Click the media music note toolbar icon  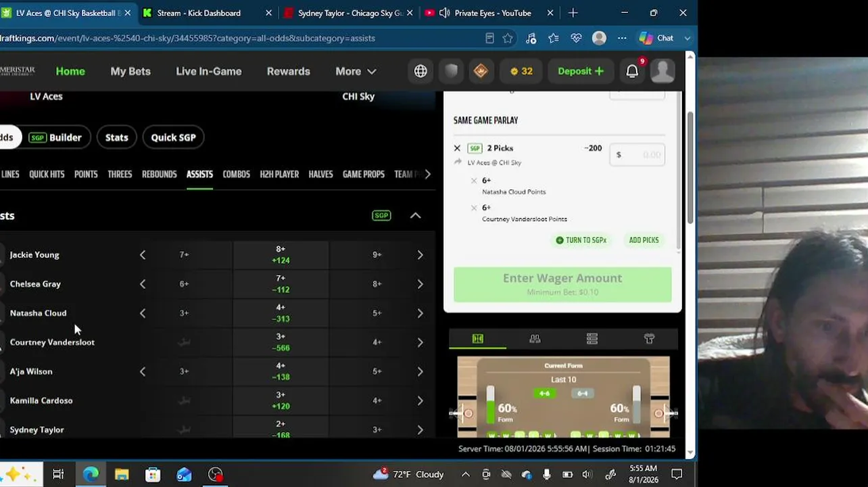[x=531, y=38]
